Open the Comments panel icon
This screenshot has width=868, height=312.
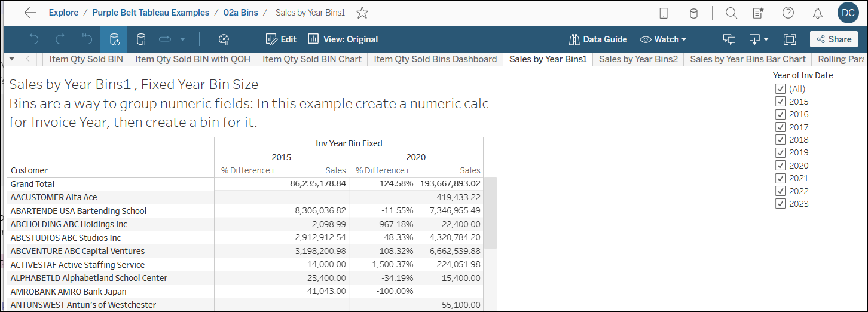point(729,39)
